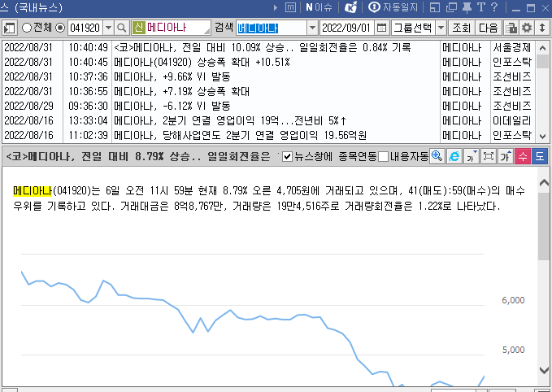Click the article pane scroll down arrow

[x=544, y=370]
